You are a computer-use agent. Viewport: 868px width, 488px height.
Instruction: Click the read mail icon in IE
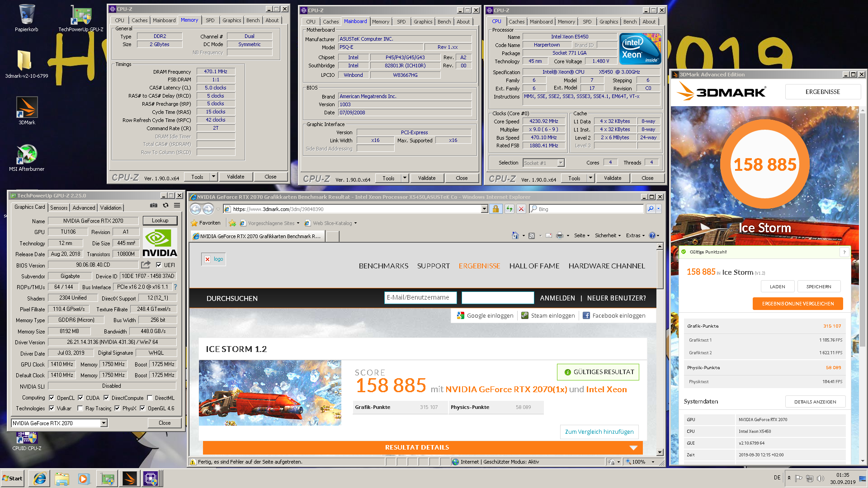pos(549,235)
